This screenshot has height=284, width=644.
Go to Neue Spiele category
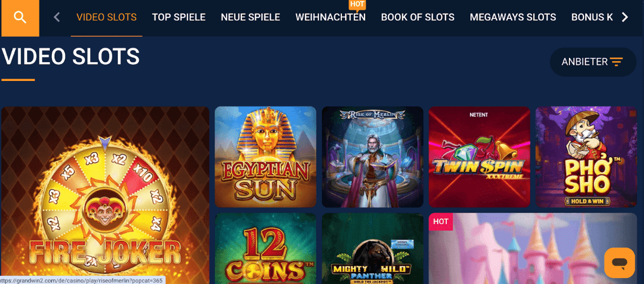point(251,18)
